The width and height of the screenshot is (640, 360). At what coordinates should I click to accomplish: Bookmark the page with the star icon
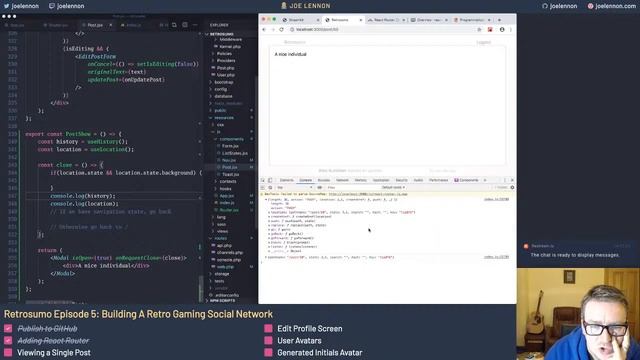pos(479,29)
